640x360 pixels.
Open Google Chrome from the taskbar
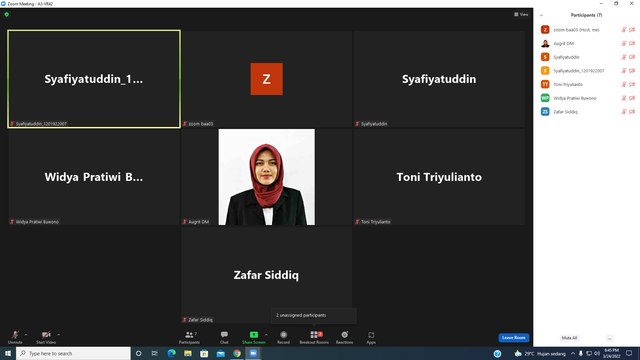point(237,353)
